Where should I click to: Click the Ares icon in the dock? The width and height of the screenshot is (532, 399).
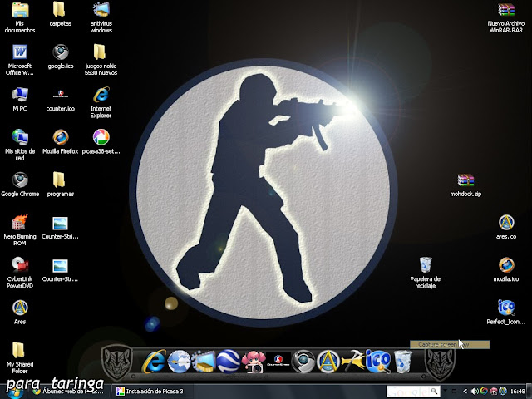328,362
